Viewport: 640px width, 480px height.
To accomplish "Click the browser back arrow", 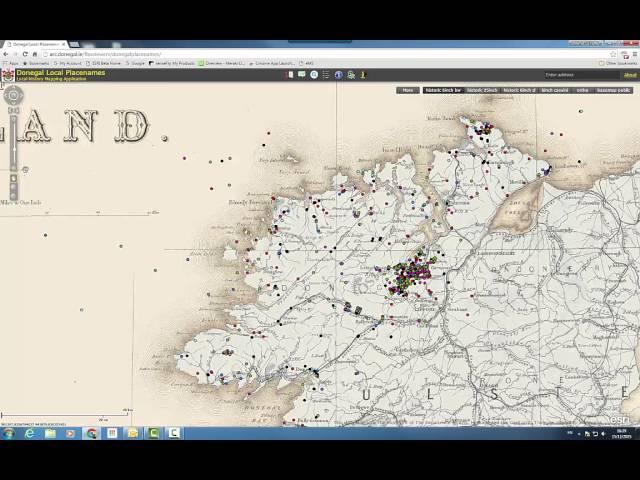I will [x=6, y=54].
